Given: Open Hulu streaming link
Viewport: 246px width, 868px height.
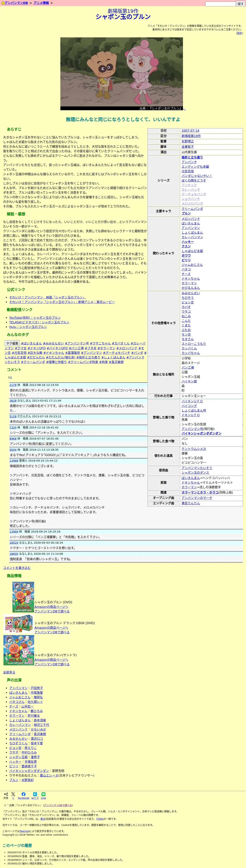Looking at the screenshot, I should [x=28, y=327].
